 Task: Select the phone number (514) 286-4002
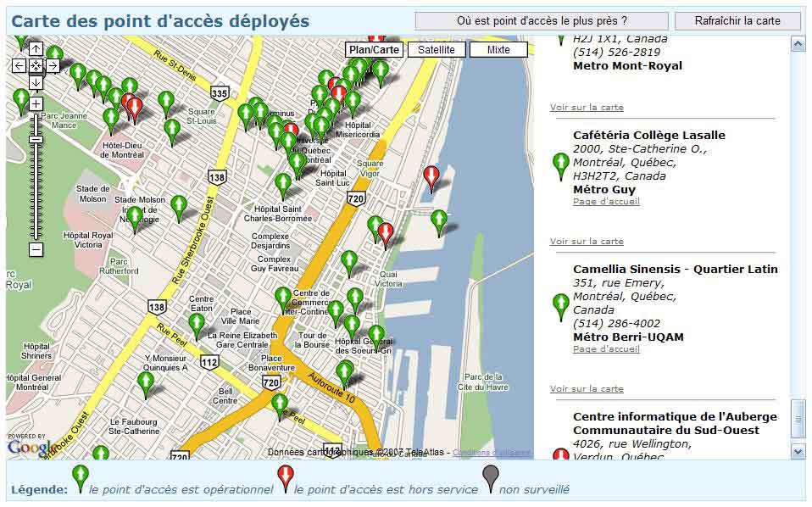616,324
